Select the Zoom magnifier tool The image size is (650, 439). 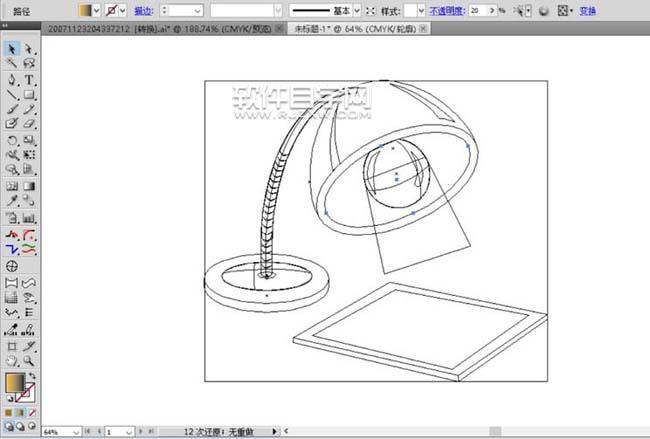29,359
